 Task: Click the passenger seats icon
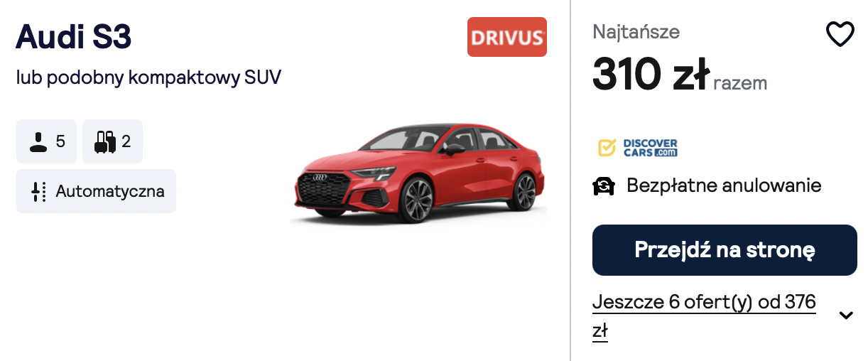click(x=38, y=141)
